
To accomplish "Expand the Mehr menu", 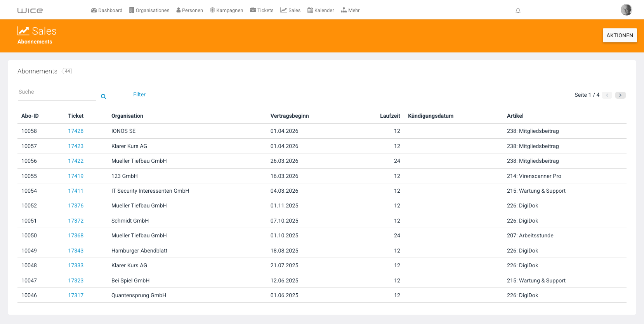I will click(350, 10).
